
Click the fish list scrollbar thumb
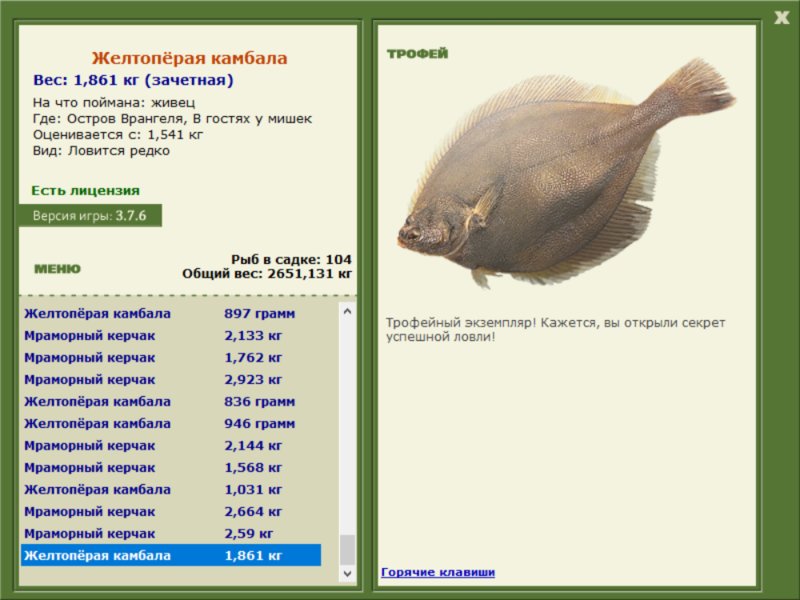347,549
